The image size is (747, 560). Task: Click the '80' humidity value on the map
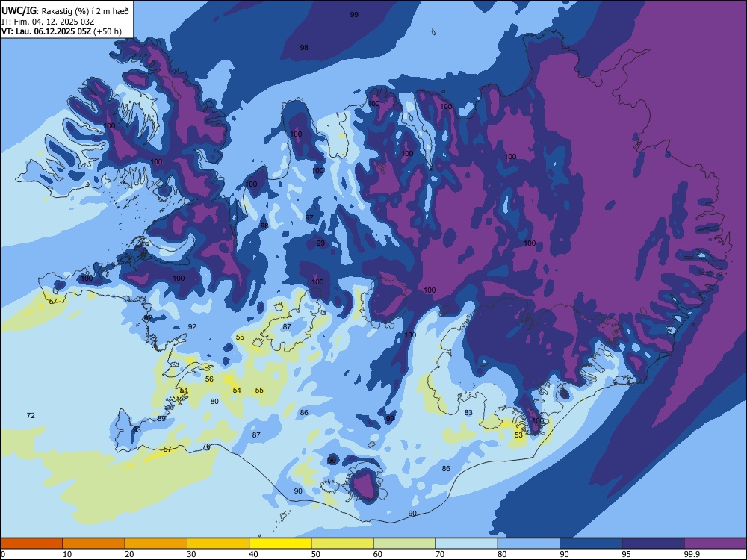pyautogui.click(x=214, y=402)
